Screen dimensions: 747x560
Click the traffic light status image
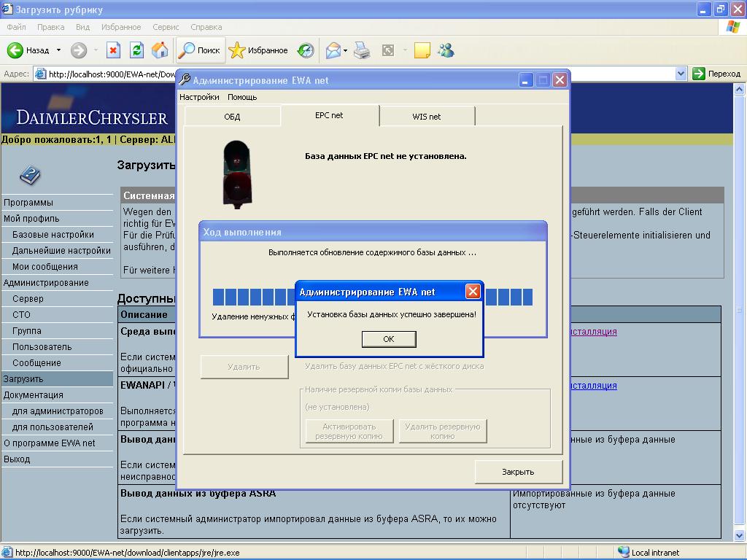tap(237, 174)
